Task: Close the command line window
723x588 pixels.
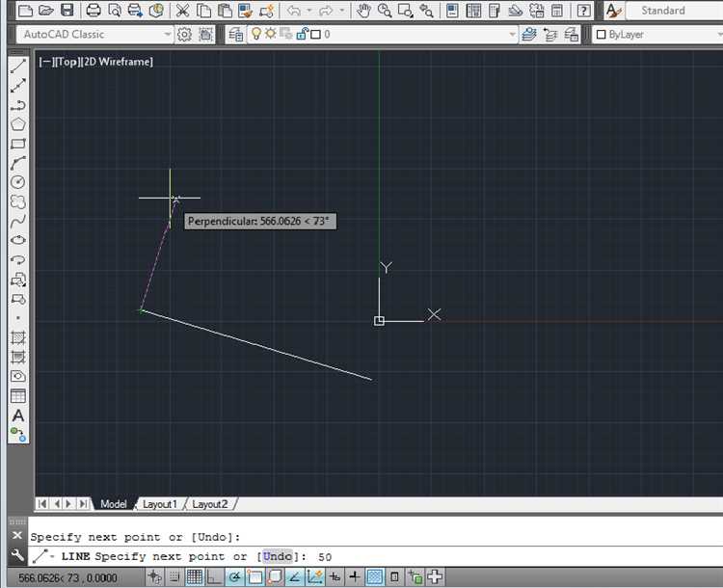Action: [17, 535]
